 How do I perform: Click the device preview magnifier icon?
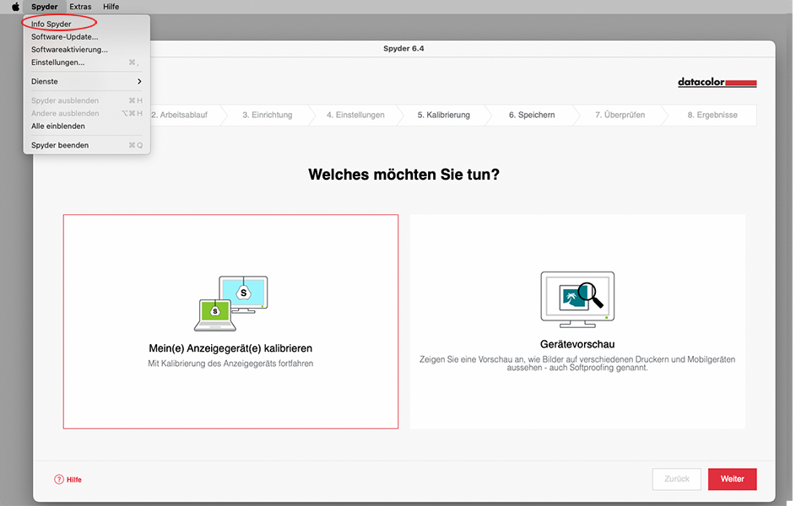tap(577, 299)
